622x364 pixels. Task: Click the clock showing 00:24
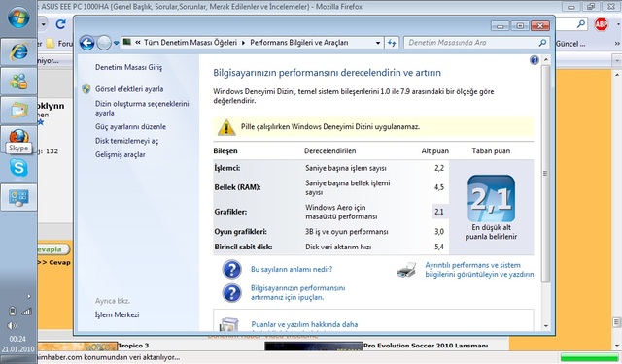click(x=17, y=339)
